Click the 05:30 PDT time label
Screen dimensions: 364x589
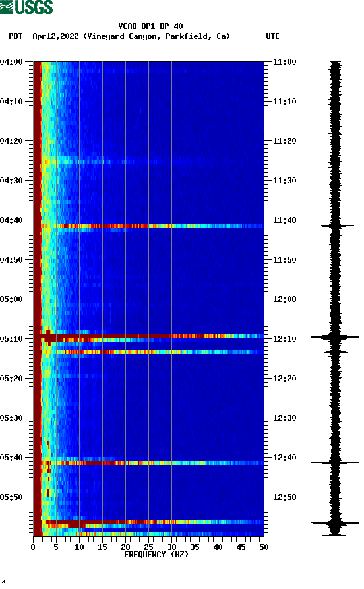point(11,418)
